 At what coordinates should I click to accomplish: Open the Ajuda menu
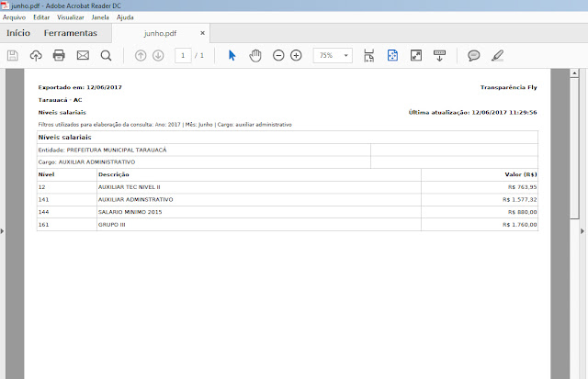pos(125,17)
